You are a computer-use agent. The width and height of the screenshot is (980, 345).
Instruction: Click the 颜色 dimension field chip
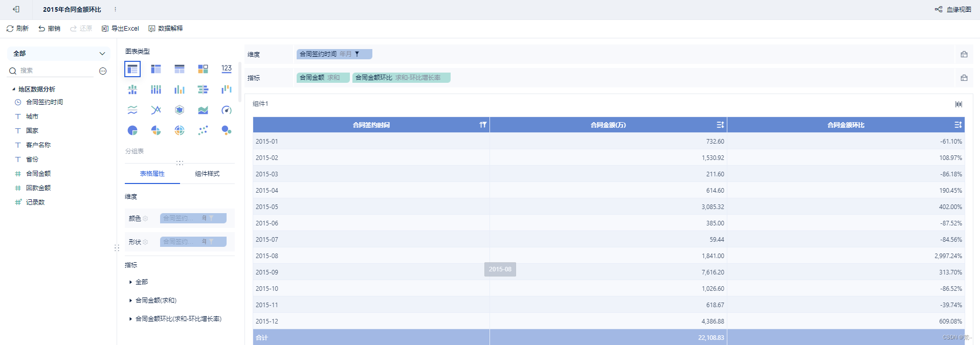pyautogui.click(x=193, y=218)
